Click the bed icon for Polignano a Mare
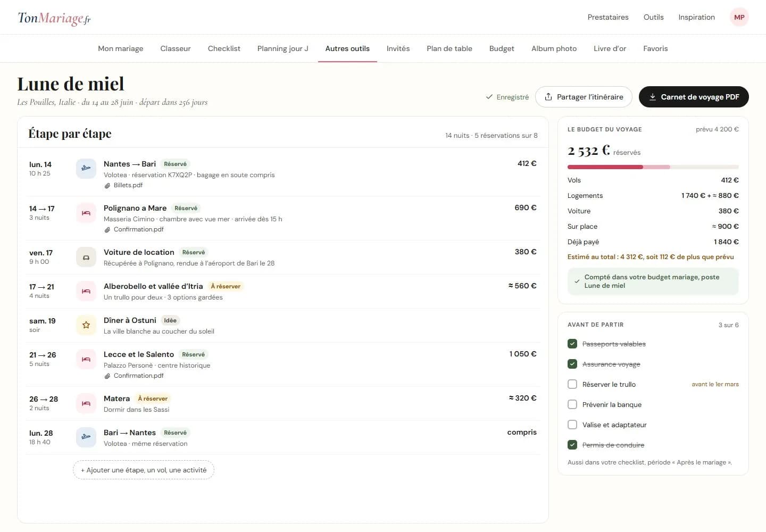The image size is (766, 532). (x=86, y=213)
